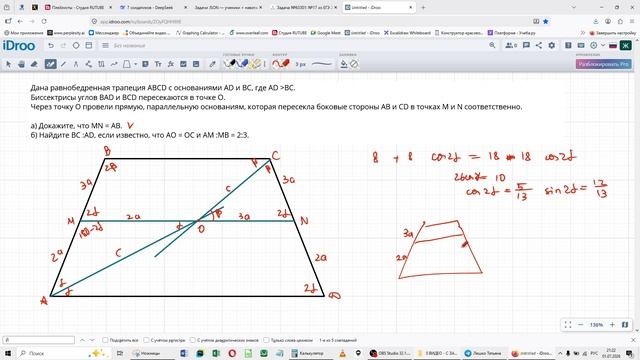Open the line style selector

(322, 64)
